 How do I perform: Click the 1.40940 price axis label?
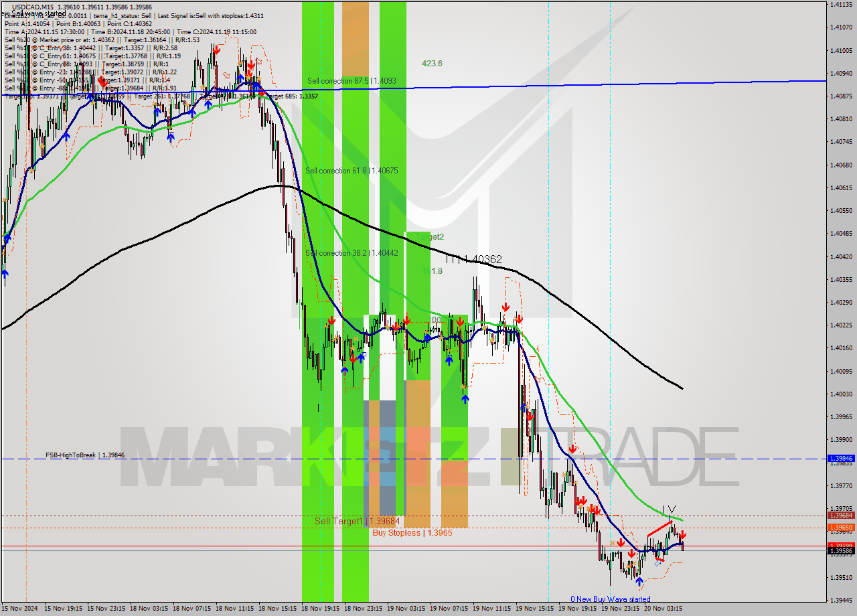pos(840,73)
